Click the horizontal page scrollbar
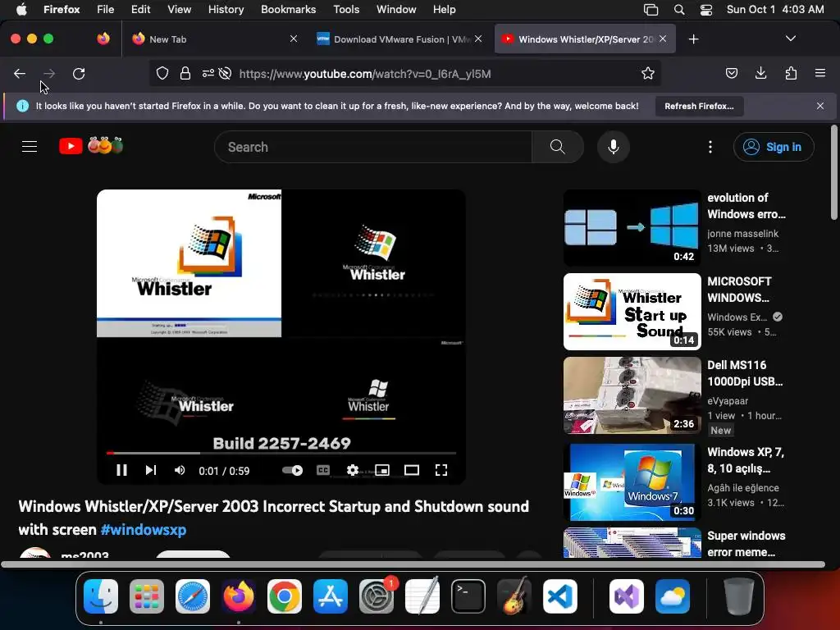Viewport: 840px width, 630px height. pos(413,564)
